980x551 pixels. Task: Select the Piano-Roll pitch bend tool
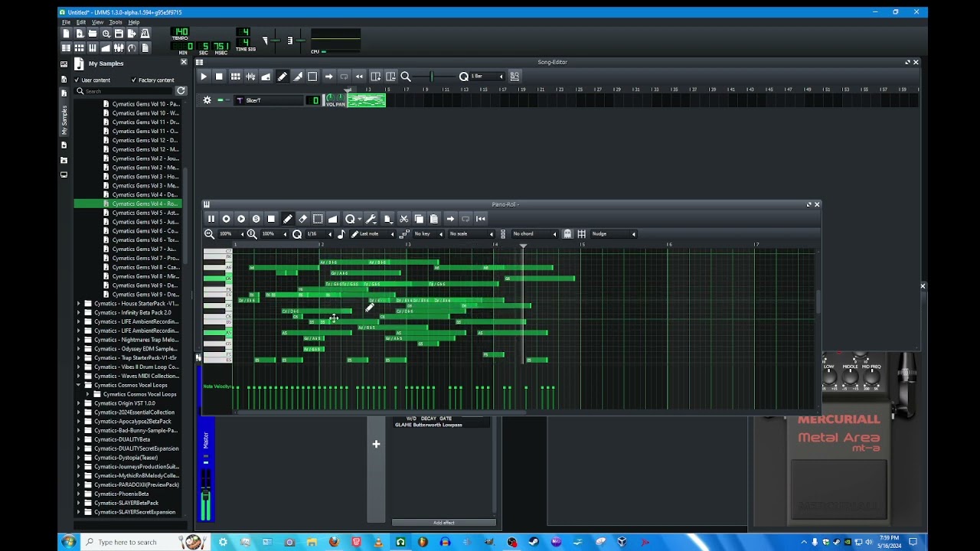coord(332,219)
